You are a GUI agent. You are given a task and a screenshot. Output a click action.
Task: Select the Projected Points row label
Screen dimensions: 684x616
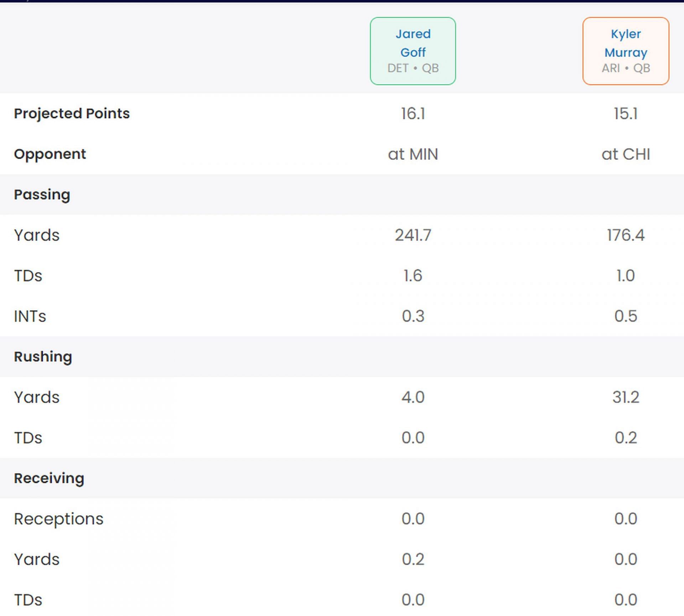point(72,114)
